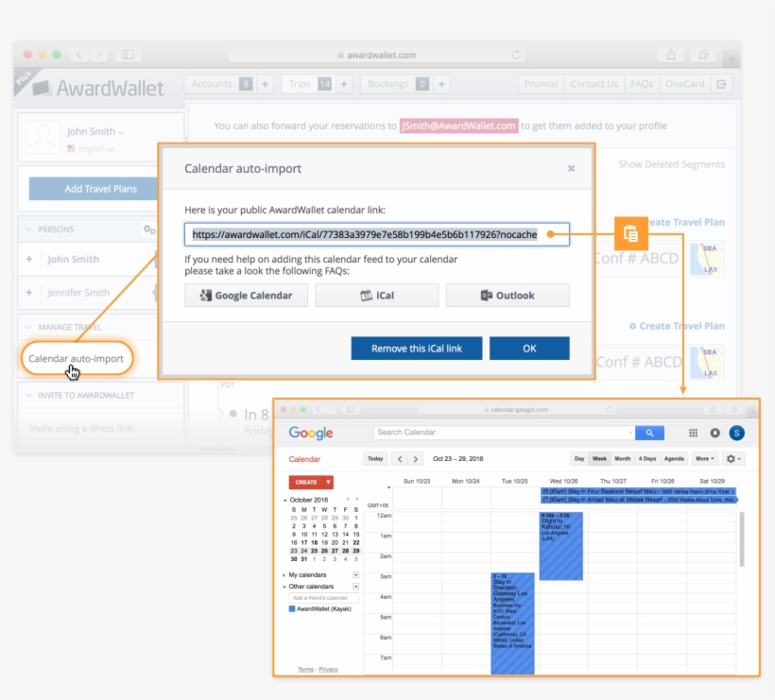Screen dimensions: 775x700
Task: Switch to Day view
Action: click(579, 459)
